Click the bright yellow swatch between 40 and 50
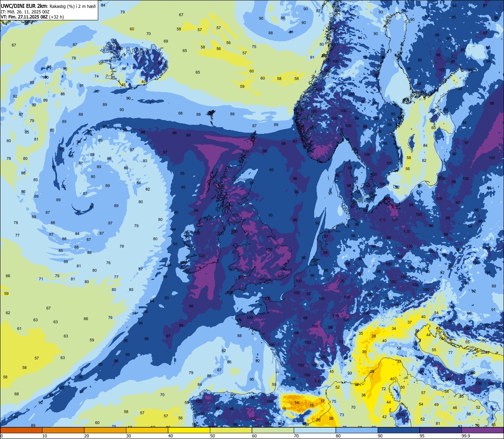The height and width of the screenshot is (439, 504). click(x=189, y=430)
